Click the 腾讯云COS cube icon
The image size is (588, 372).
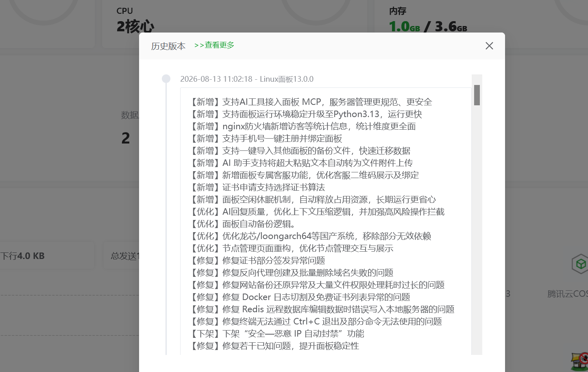click(581, 264)
